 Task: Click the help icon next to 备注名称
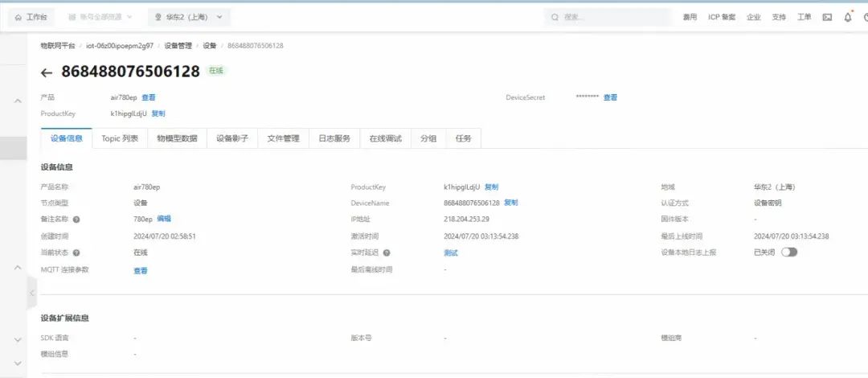(x=76, y=220)
